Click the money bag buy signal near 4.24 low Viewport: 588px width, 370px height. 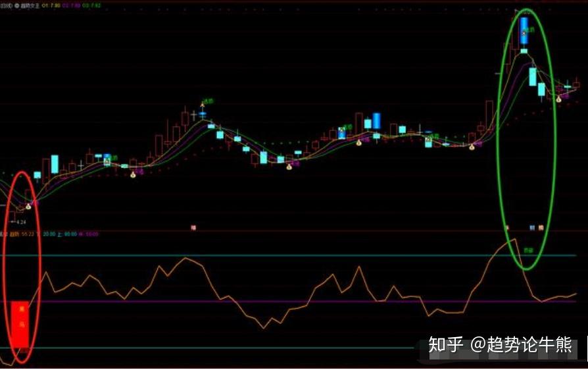pos(28,206)
